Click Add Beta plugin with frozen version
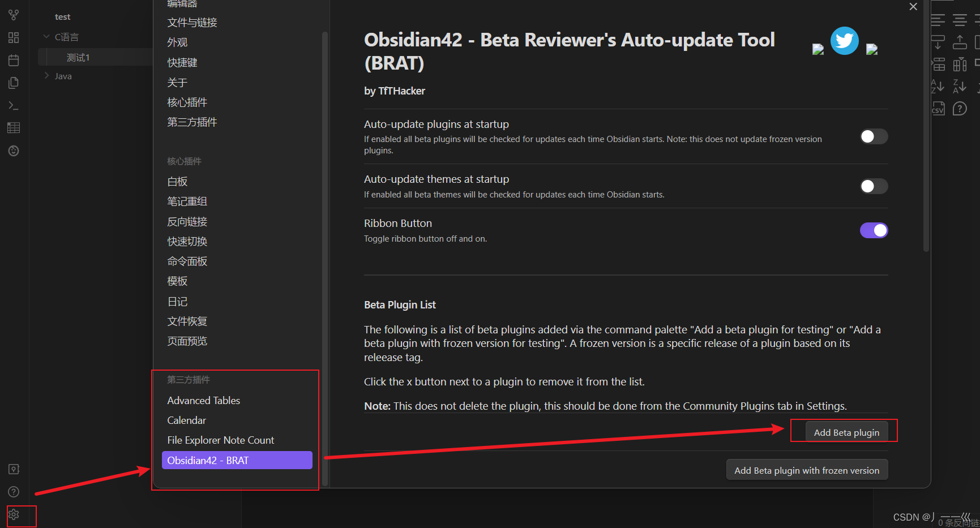Viewport: 980px width, 528px height. [807, 470]
